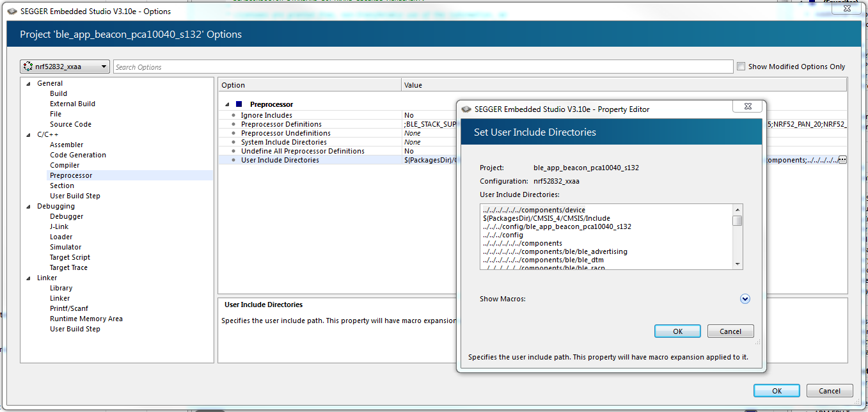This screenshot has height=412, width=868.
Task: Click the SEGGER logo icon in Options title bar
Action: pyautogui.click(x=12, y=11)
